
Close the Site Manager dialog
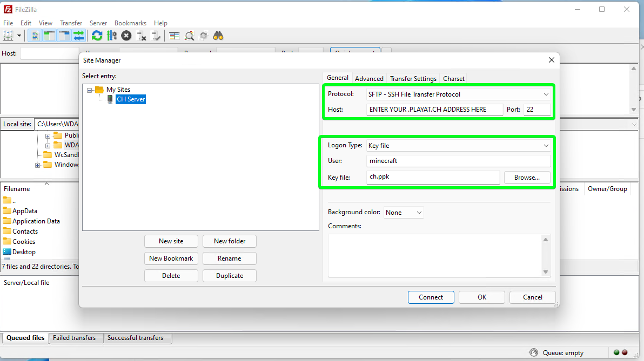[x=552, y=60]
